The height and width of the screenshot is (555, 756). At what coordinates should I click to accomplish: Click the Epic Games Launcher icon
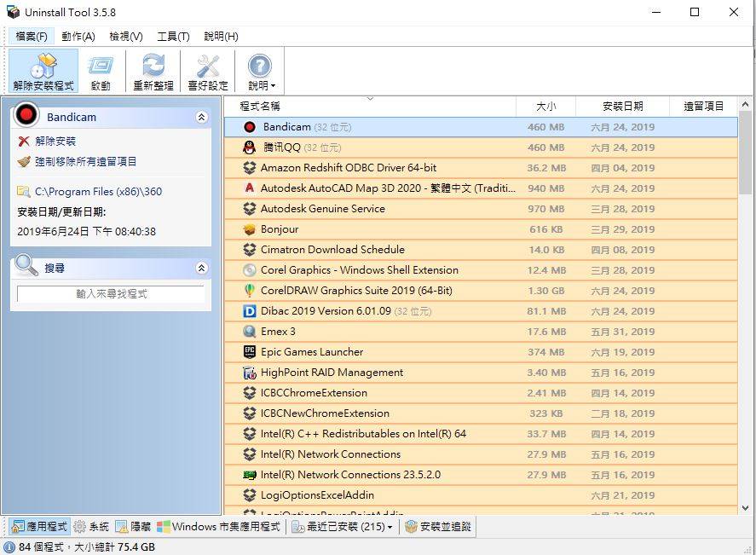point(249,352)
